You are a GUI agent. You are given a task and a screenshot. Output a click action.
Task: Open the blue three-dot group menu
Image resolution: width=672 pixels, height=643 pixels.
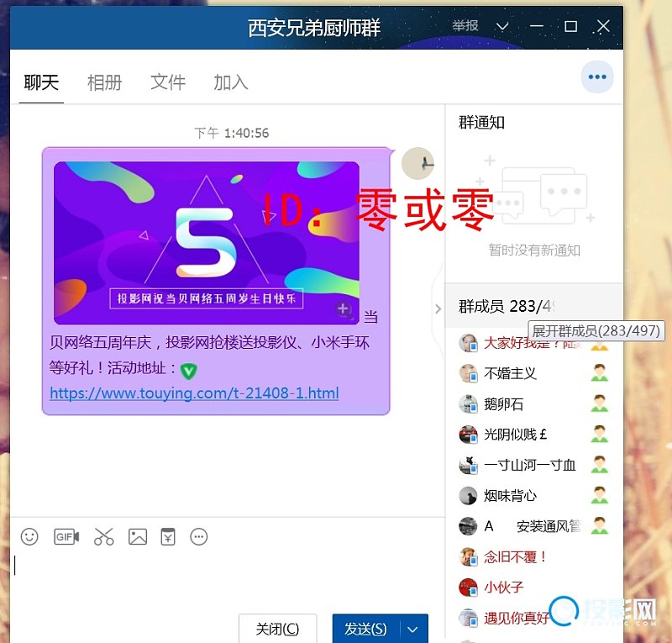click(x=597, y=77)
